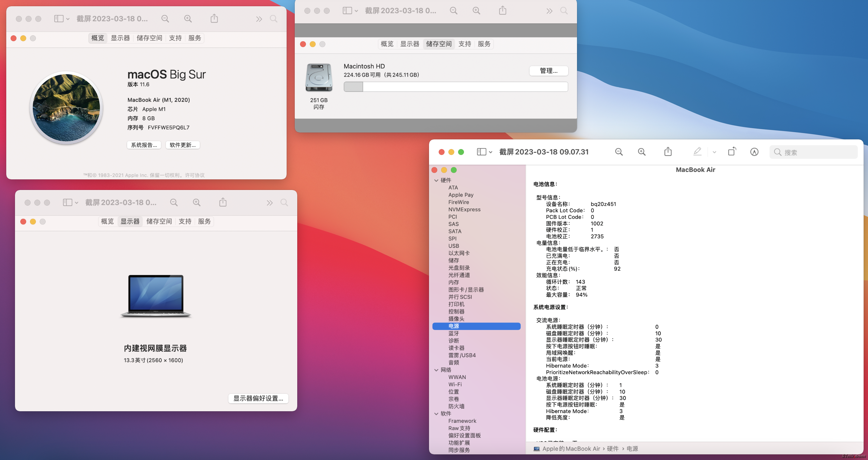The image size is (868, 460).
Task: Toggle sidebar in storage Preview window
Action: click(x=347, y=11)
